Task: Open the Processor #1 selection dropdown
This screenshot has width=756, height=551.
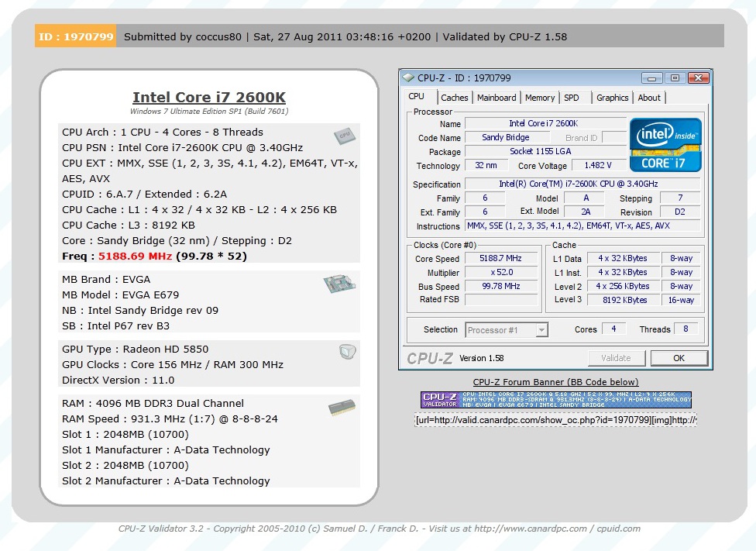Action: click(x=507, y=330)
